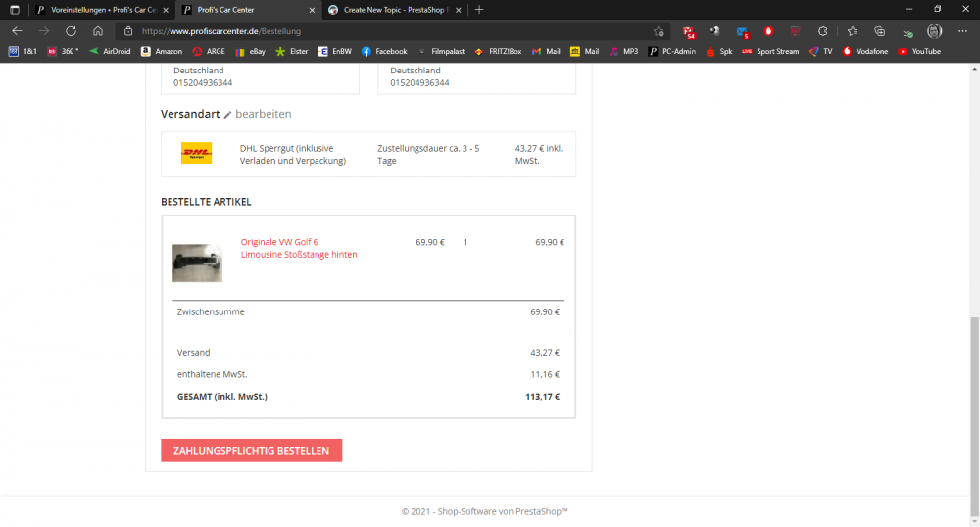Click the DHL Sperrgut shipping description
Viewport: 980px width, 527px height.
[x=292, y=154]
